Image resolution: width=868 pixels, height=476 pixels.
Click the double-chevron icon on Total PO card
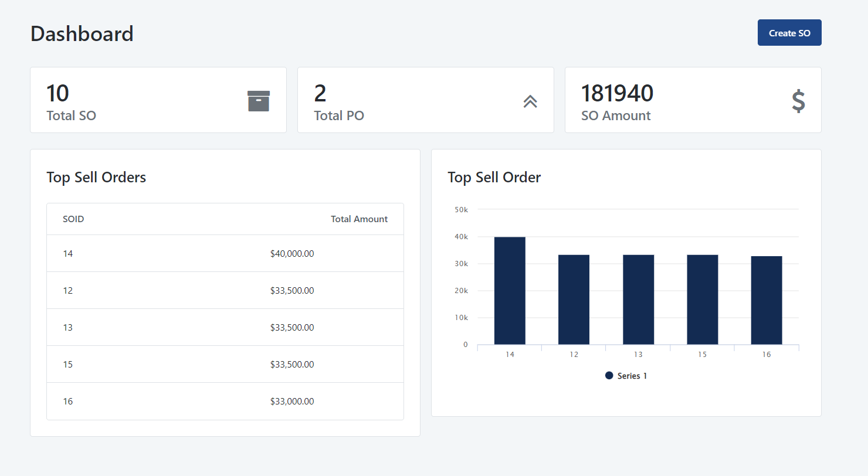[530, 101]
